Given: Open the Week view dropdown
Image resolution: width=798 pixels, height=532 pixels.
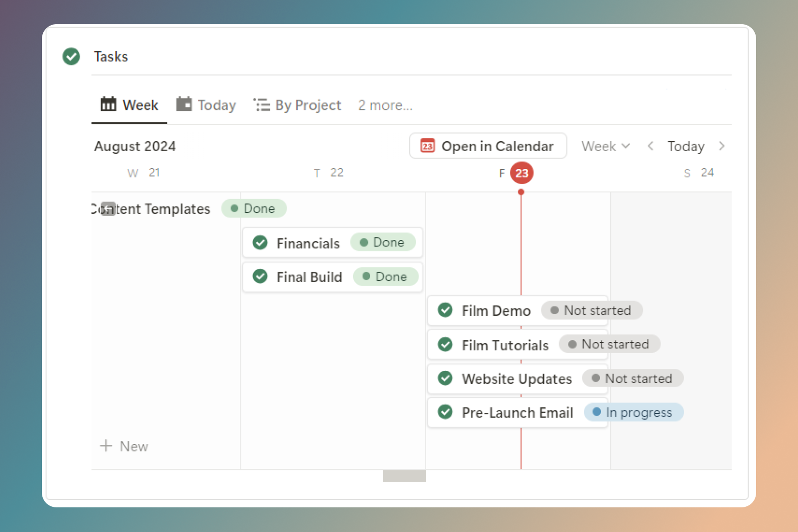Looking at the screenshot, I should click(x=605, y=146).
